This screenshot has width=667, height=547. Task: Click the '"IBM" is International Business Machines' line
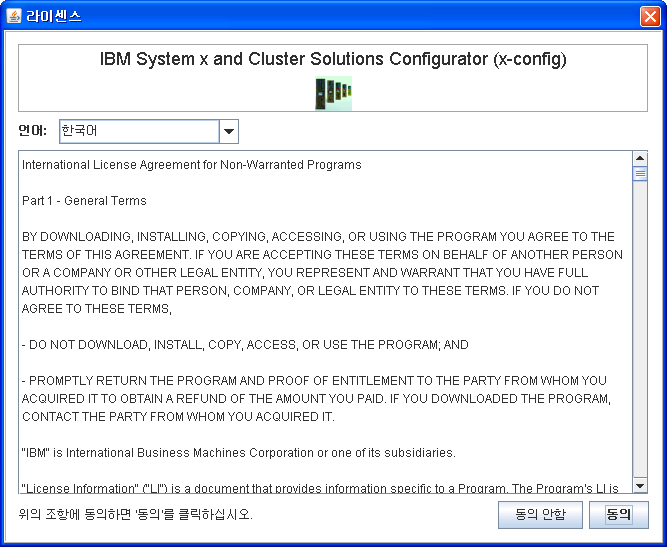(x=239, y=453)
